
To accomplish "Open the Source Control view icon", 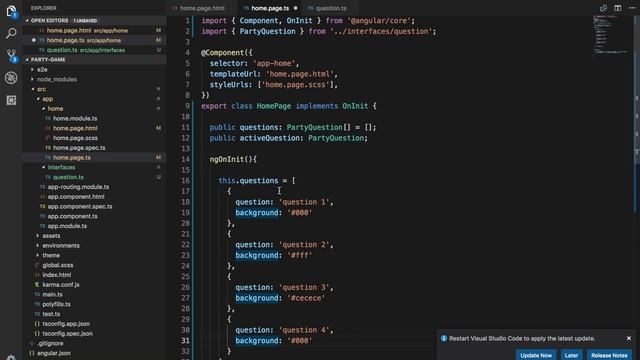I will point(11,55).
